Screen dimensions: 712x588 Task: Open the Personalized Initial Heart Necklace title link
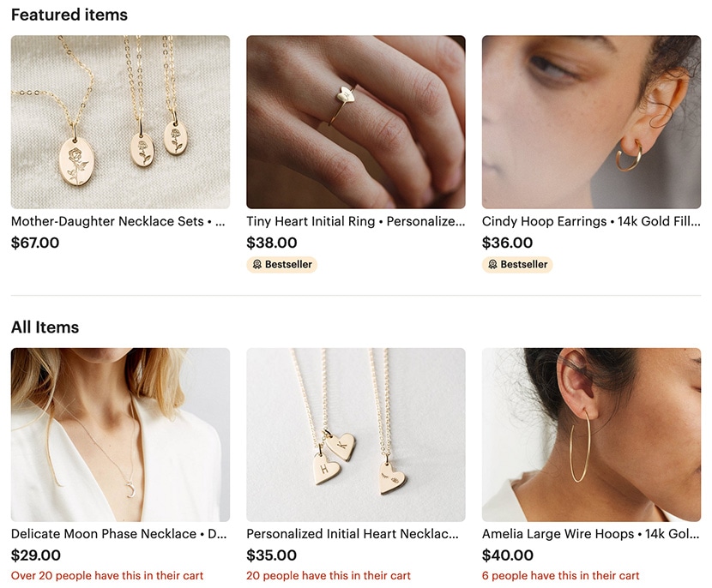pyautogui.click(x=355, y=534)
